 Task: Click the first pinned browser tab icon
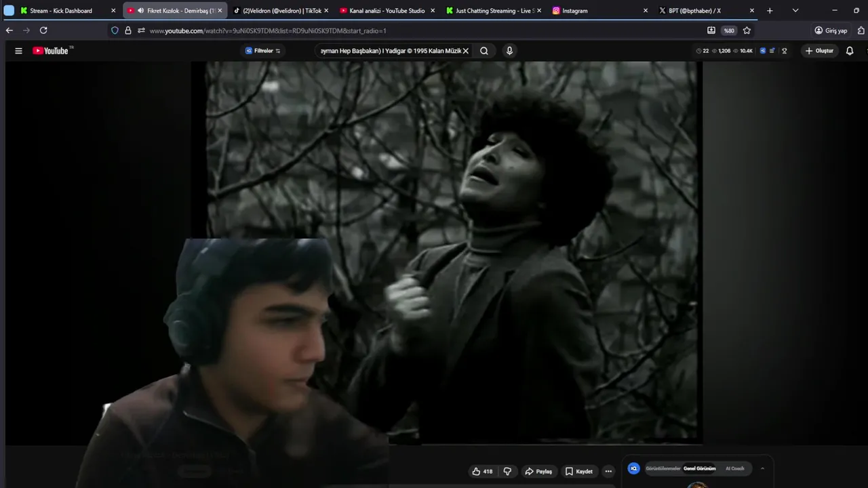click(x=9, y=11)
